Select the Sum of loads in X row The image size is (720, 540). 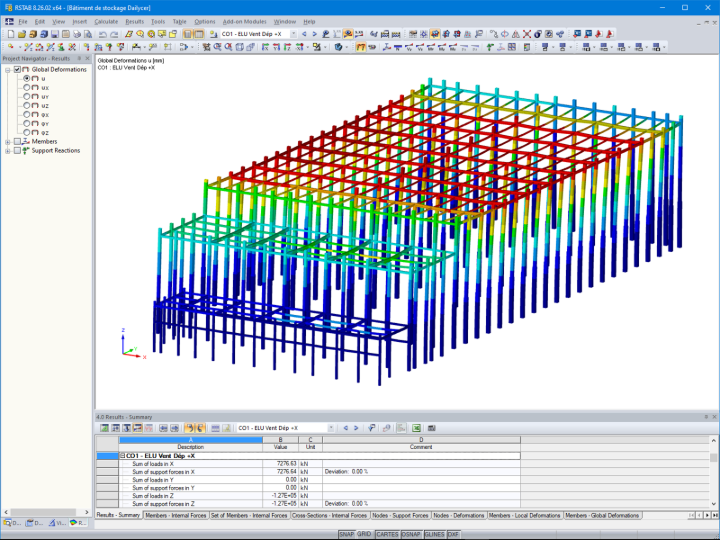pos(320,464)
